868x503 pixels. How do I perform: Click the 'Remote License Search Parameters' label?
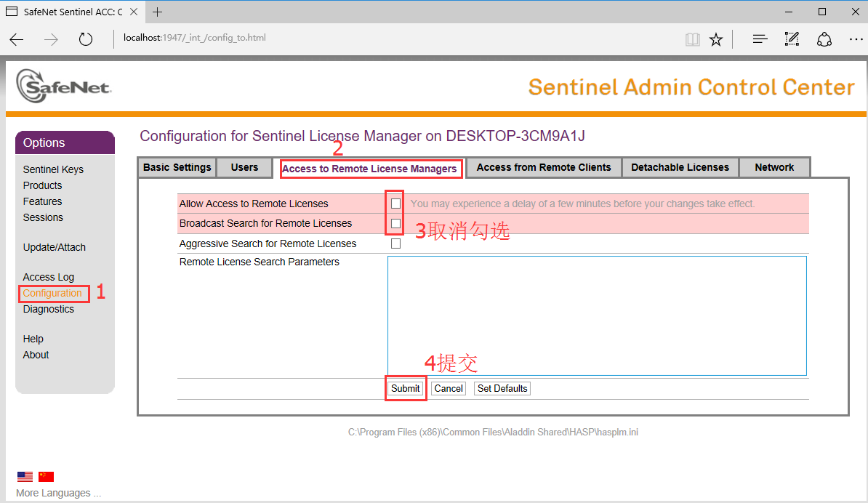coord(259,262)
